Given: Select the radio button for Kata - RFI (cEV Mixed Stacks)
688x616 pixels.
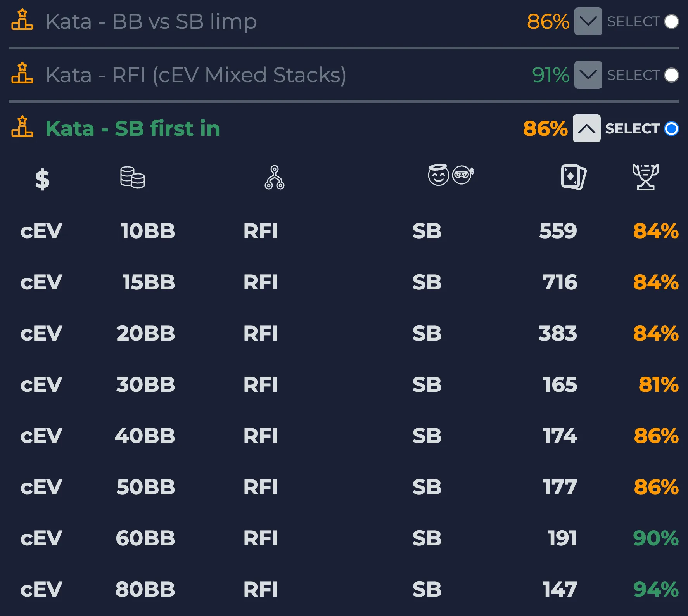Looking at the screenshot, I should [x=672, y=75].
